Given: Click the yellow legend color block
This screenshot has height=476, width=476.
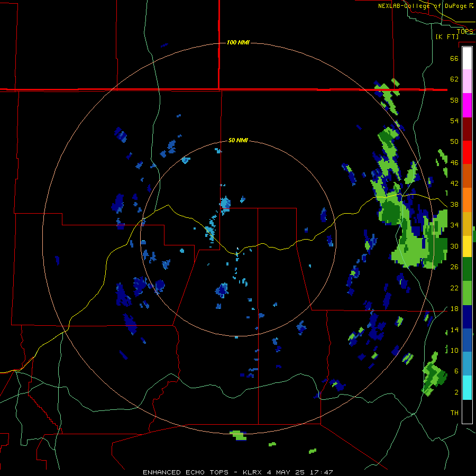Looking at the screenshot, I should [x=467, y=247].
